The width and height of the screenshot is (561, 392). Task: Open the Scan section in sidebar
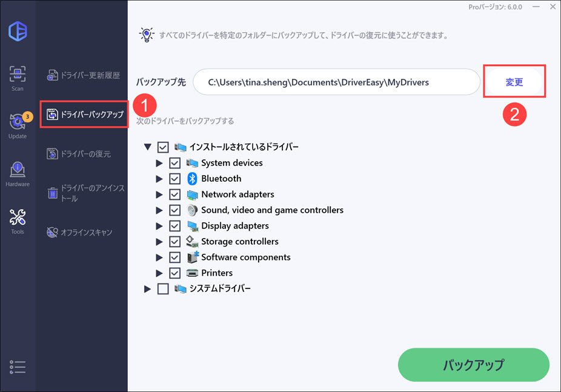coord(18,78)
